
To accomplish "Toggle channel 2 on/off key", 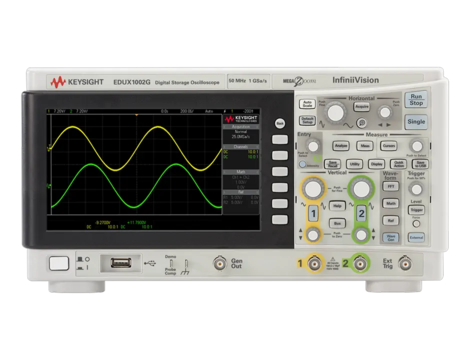I will coord(361,213).
